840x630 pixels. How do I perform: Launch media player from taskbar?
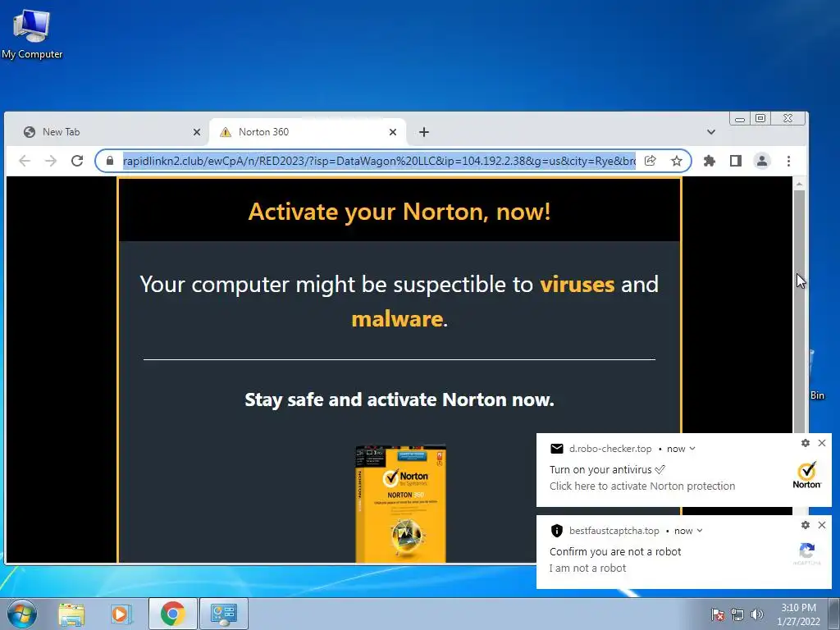coord(121,614)
